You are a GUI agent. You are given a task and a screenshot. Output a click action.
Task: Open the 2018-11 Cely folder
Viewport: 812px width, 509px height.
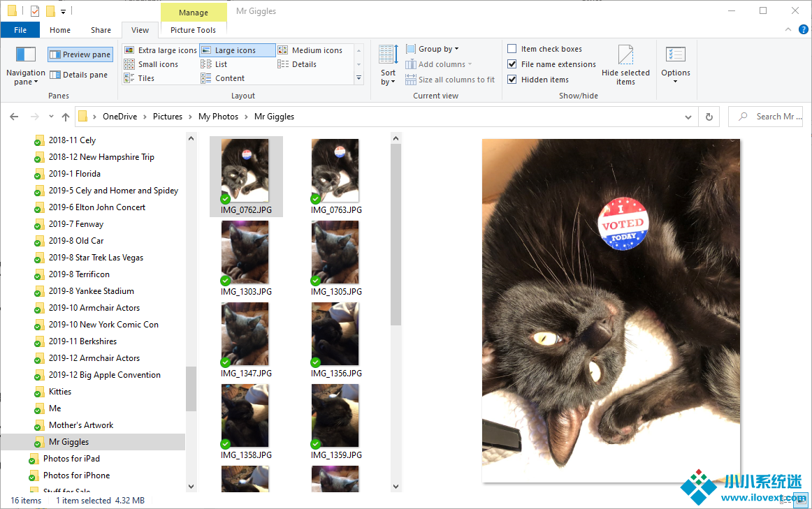(72, 140)
